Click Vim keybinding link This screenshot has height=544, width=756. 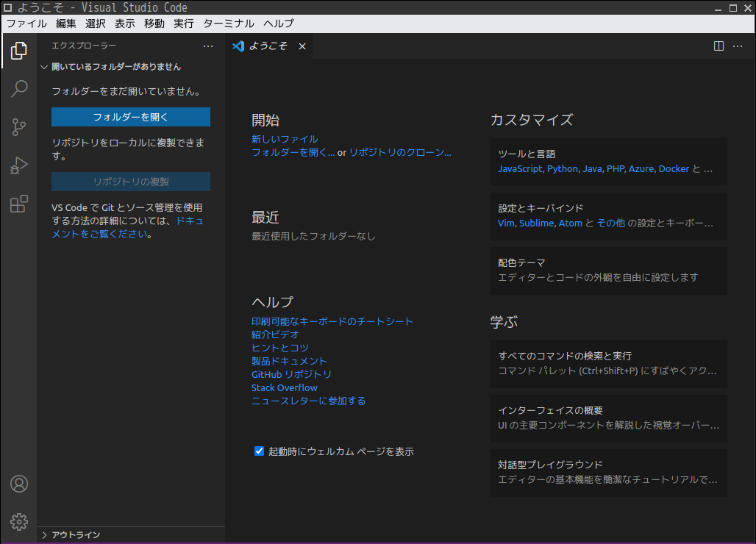click(506, 223)
